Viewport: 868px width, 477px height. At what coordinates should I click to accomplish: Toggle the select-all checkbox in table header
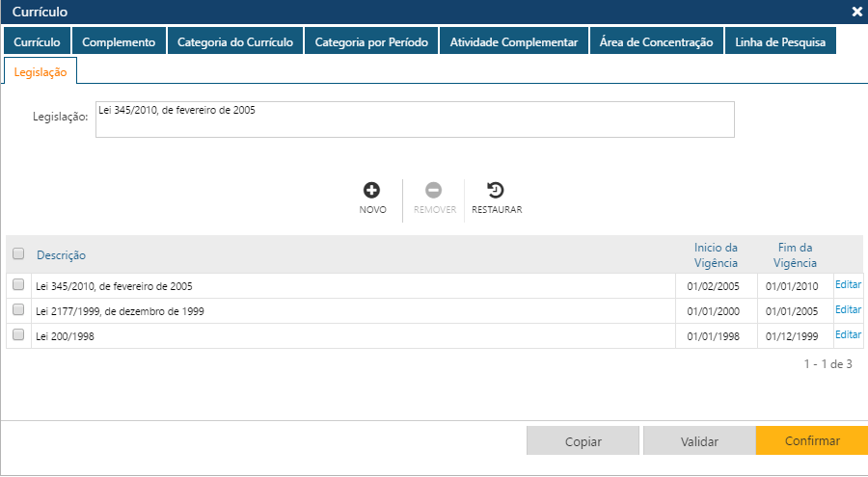[x=18, y=254]
